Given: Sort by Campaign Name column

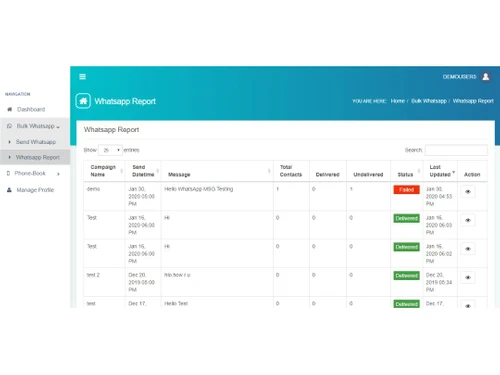Looking at the screenshot, I should click(104, 171).
